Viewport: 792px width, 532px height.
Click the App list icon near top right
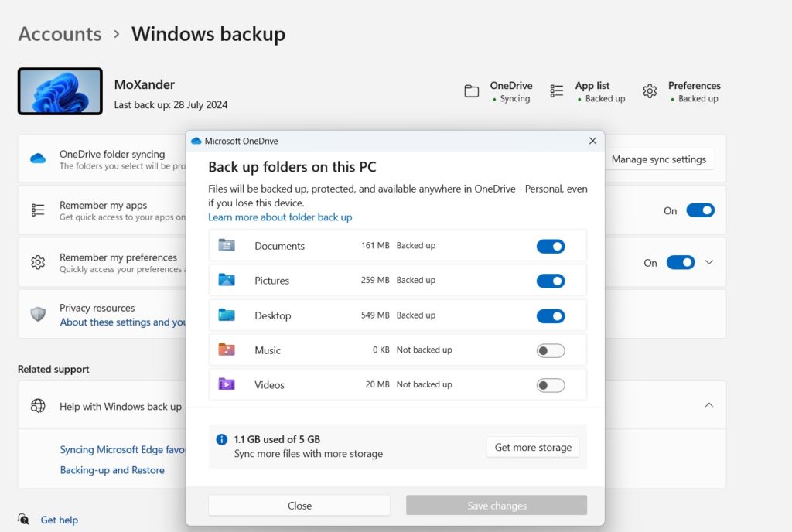(x=556, y=90)
